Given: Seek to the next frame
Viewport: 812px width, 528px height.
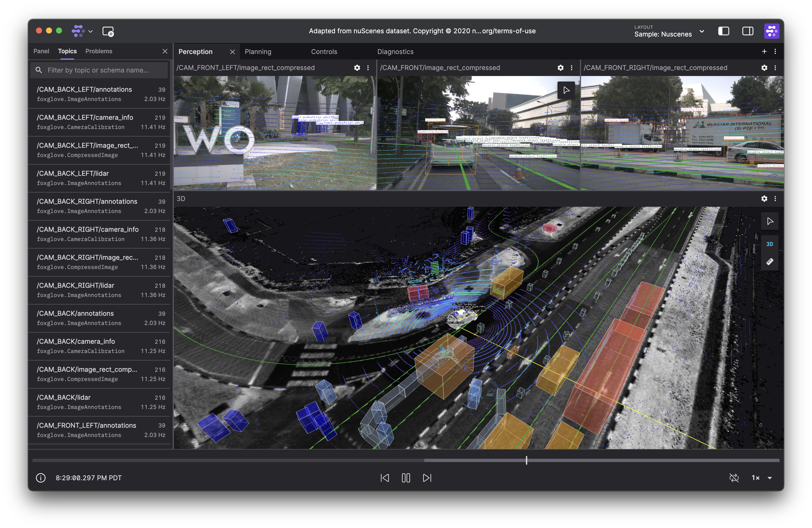Looking at the screenshot, I should click(x=427, y=478).
